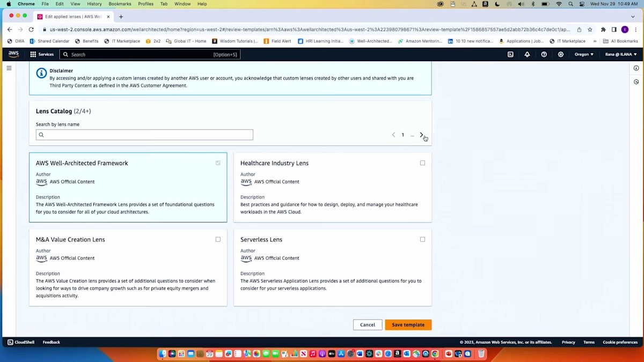Click the Search by lens name field
644x362 pixels.
144,135
